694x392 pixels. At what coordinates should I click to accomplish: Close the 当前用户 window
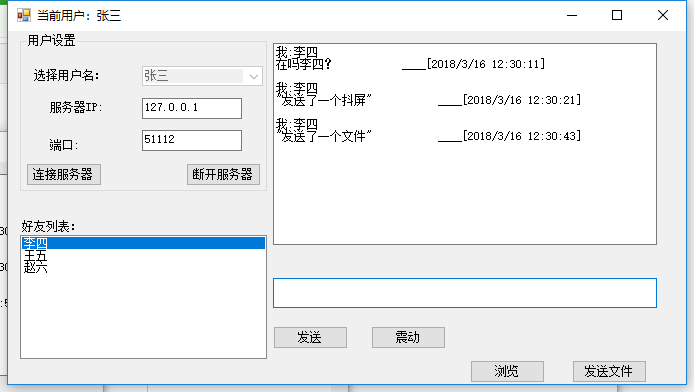[663, 15]
